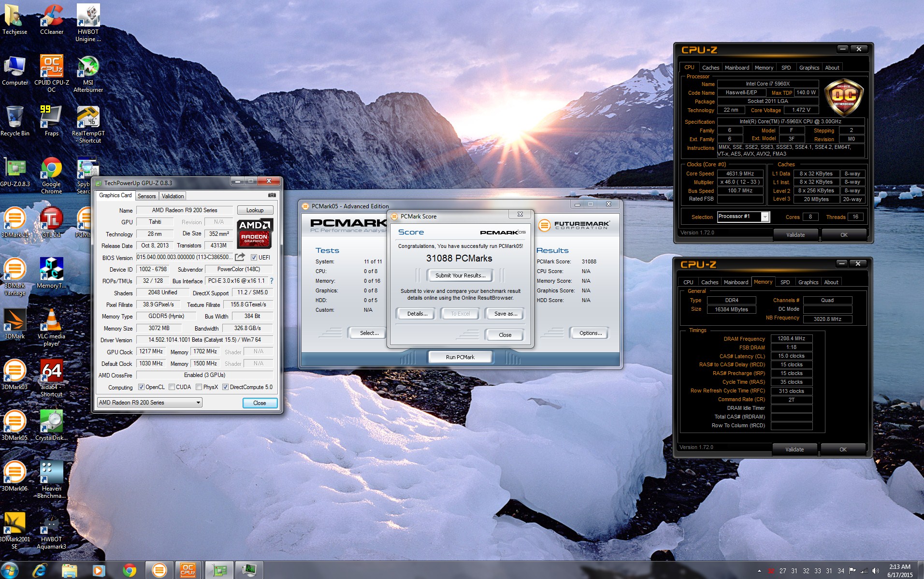Toggle the DirectCompute 5.0 checkbox

click(225, 387)
